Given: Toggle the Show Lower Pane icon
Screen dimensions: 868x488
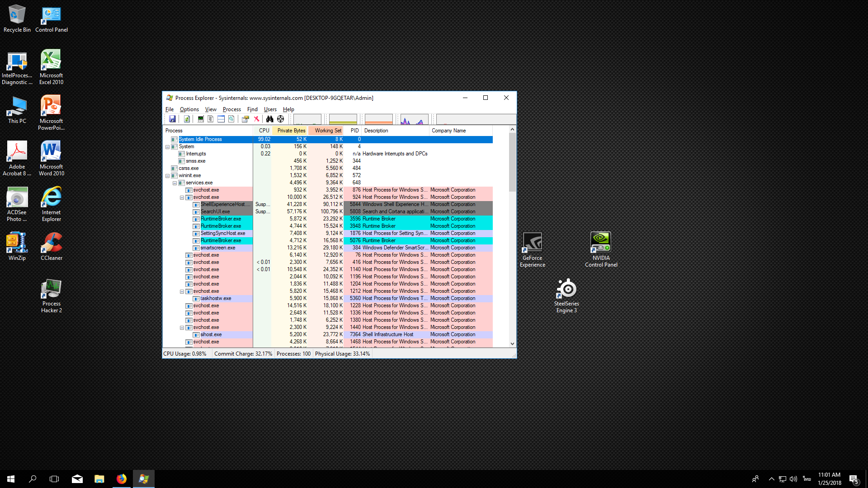Looking at the screenshot, I should click(221, 119).
